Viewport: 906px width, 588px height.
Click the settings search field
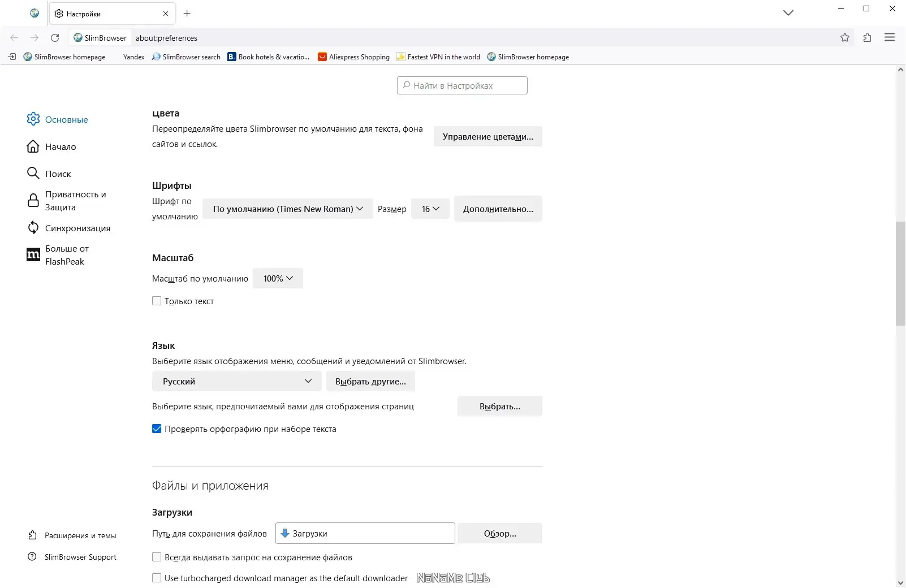(x=461, y=85)
